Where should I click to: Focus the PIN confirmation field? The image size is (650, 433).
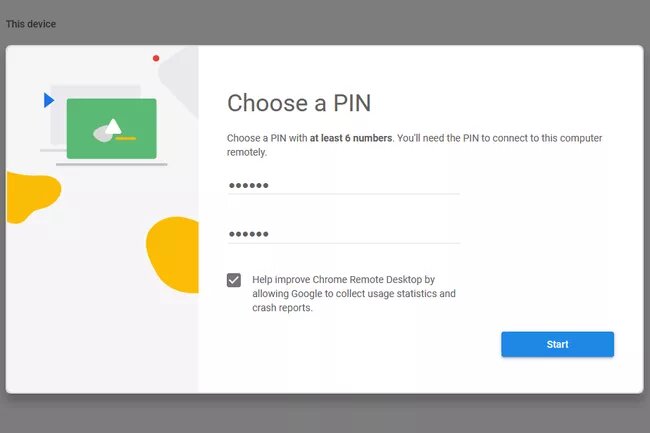click(x=343, y=234)
